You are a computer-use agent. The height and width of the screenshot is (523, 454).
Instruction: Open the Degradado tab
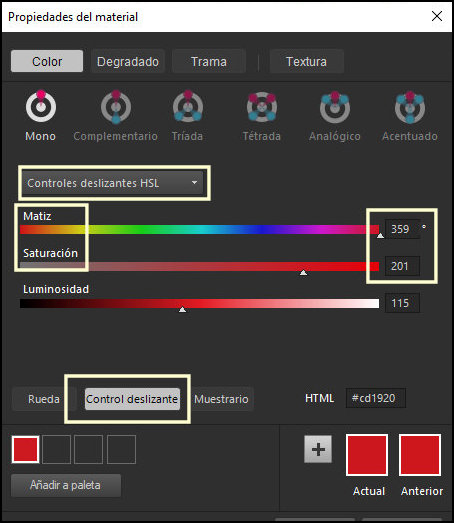[x=128, y=61]
